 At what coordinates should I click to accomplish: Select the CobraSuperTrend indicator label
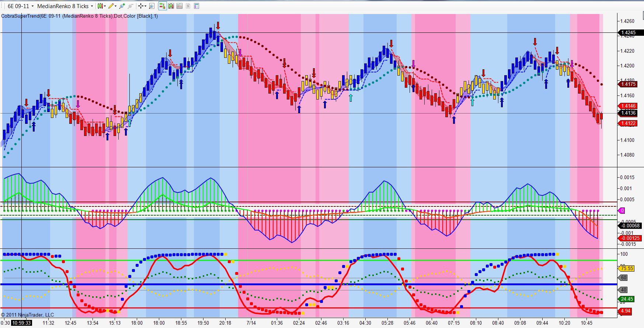(80, 16)
